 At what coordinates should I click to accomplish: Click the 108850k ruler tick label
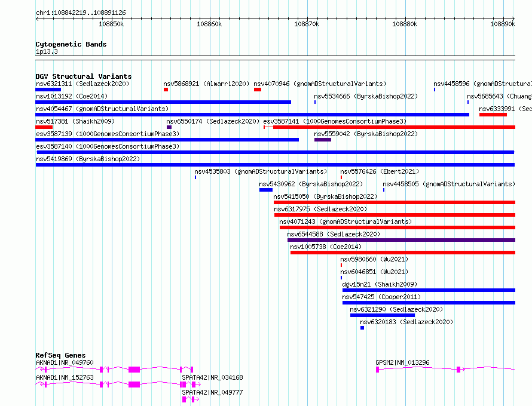111,24
